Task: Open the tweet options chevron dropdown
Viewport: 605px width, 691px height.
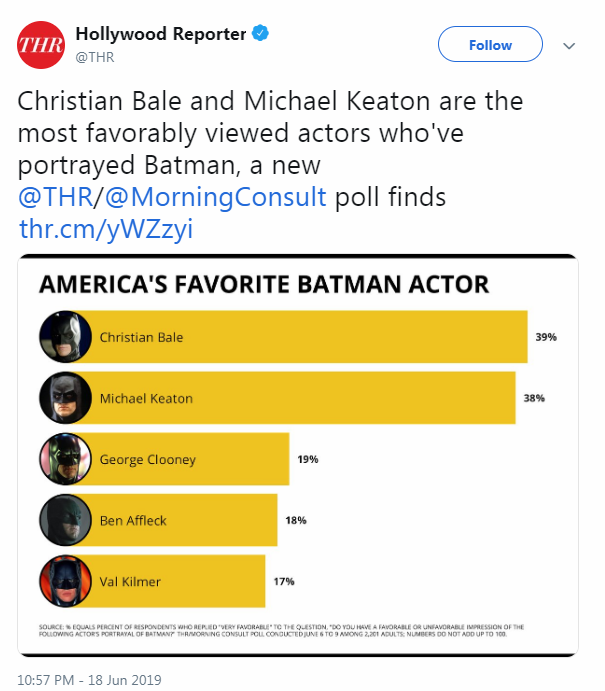Action: click(x=569, y=46)
